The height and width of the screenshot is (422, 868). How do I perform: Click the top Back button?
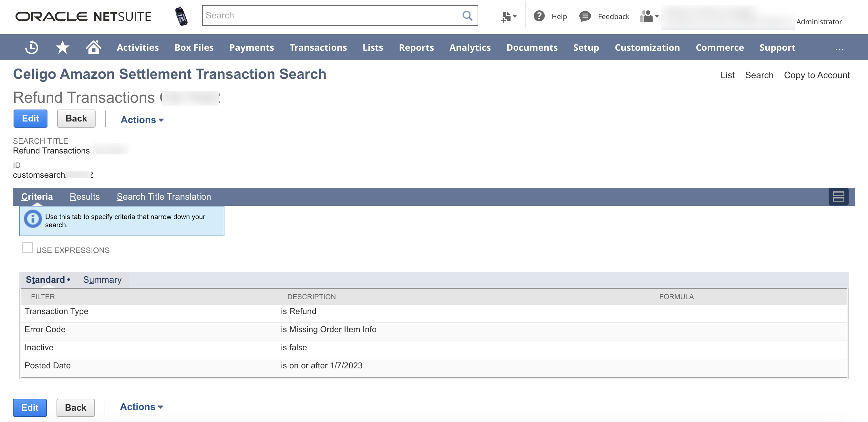point(76,118)
